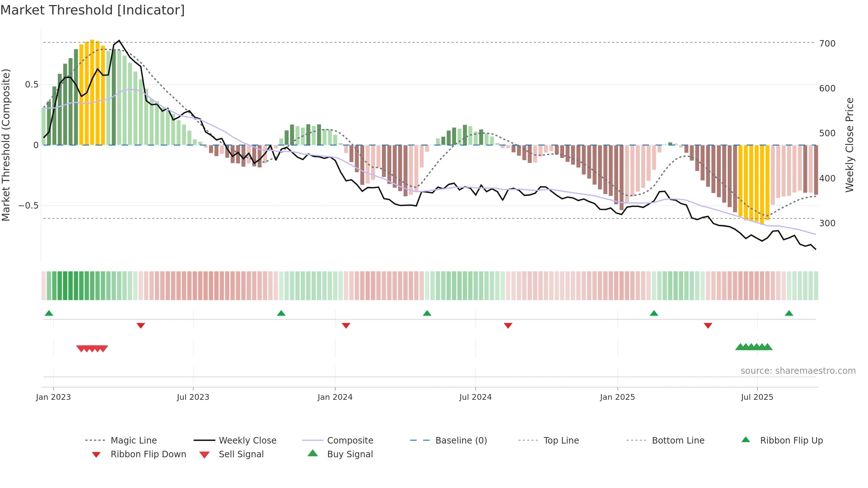Toggle the Baseline (0) legend entry

448,440
